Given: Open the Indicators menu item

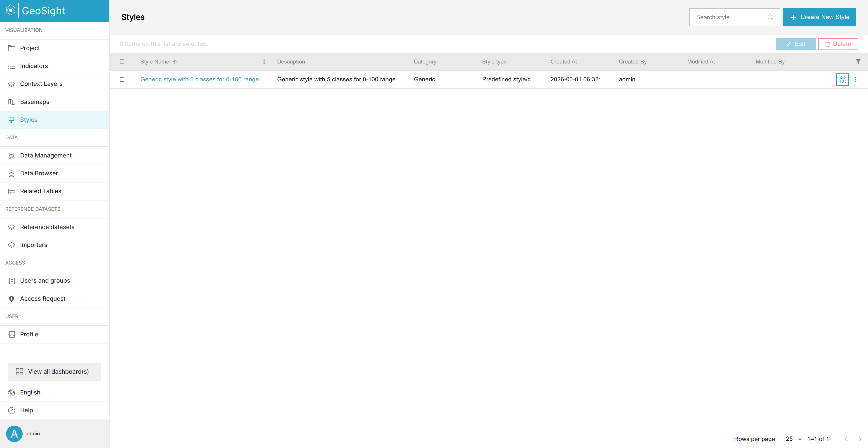Looking at the screenshot, I should [55, 66].
